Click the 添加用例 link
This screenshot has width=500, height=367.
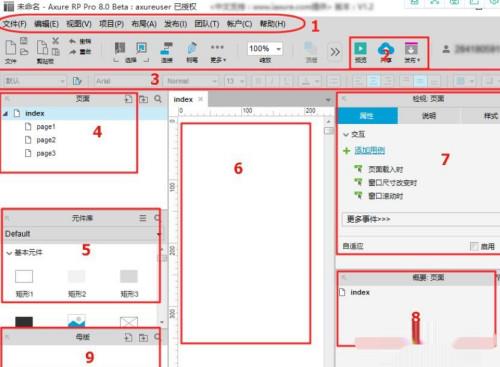click(369, 150)
